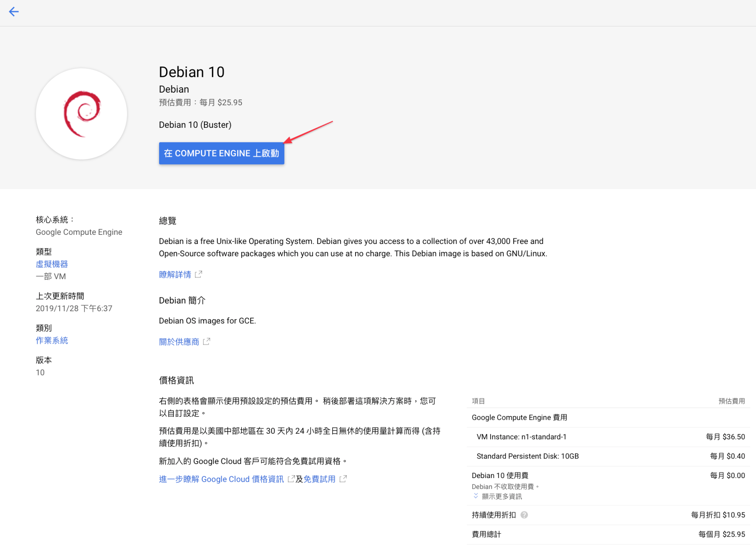The width and height of the screenshot is (756, 546).
Task: Click the 費用總計 每個月 $25.95 value
Action: point(722,534)
